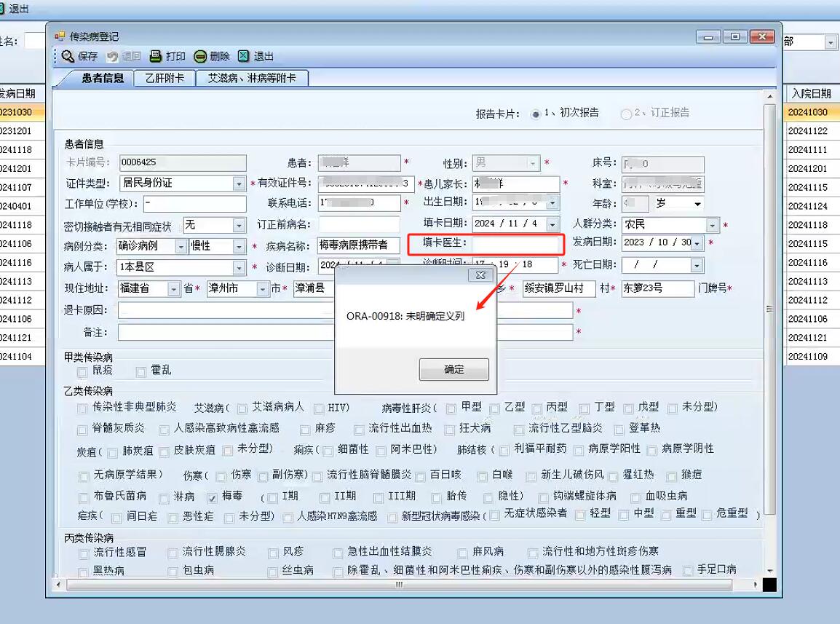Select the 订正报告 radio button
Viewport: 840px width, 624px height.
(626, 114)
